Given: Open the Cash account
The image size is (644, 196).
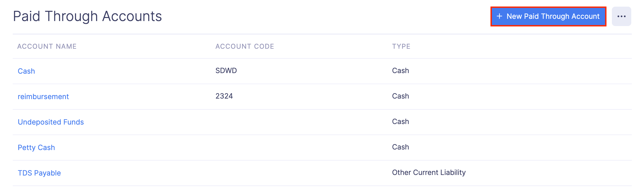Looking at the screenshot, I should 26,71.
